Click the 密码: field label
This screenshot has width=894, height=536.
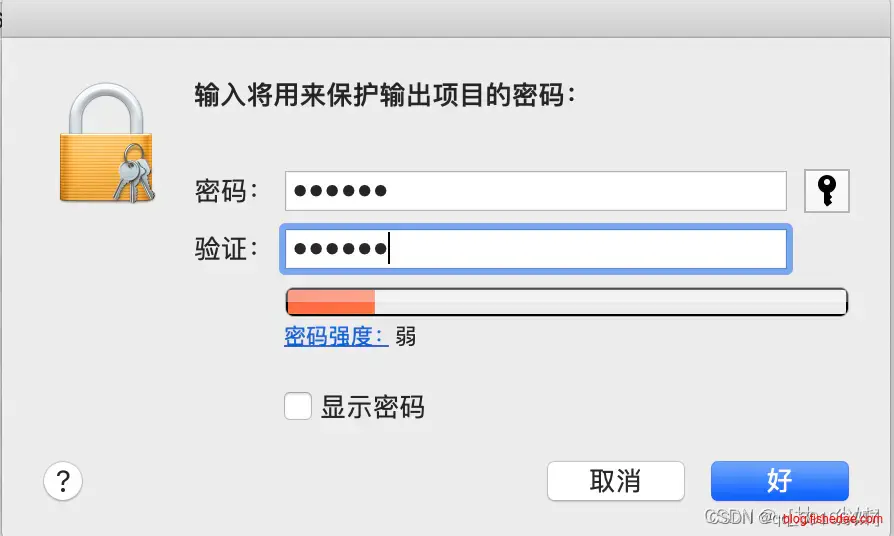227,191
